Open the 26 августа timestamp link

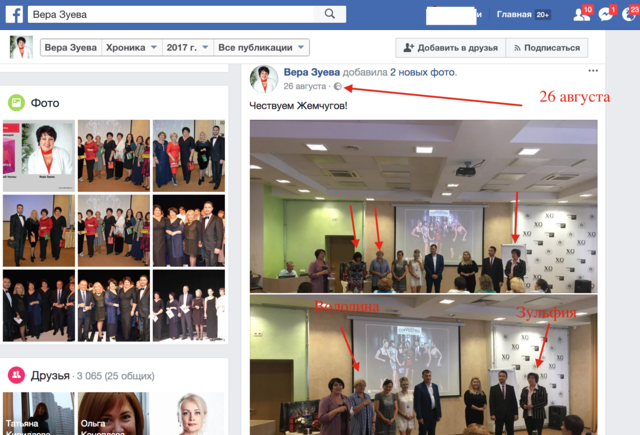pos(304,87)
